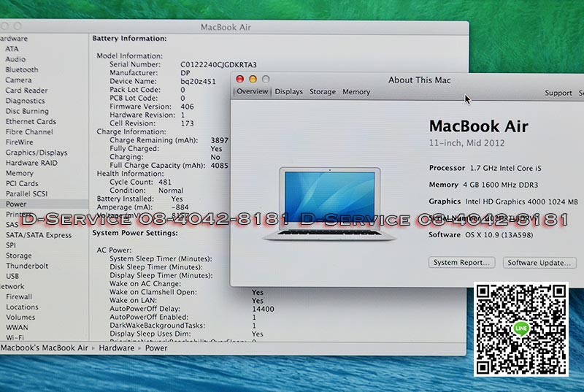Image resolution: width=584 pixels, height=392 pixels.
Task: Select the Disc Burning entry
Action: tap(27, 111)
